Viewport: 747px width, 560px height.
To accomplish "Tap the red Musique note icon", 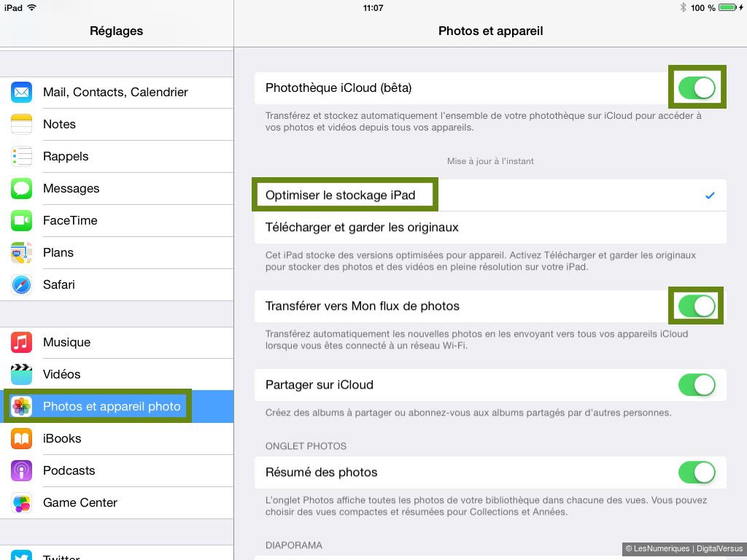I will click(x=21, y=343).
